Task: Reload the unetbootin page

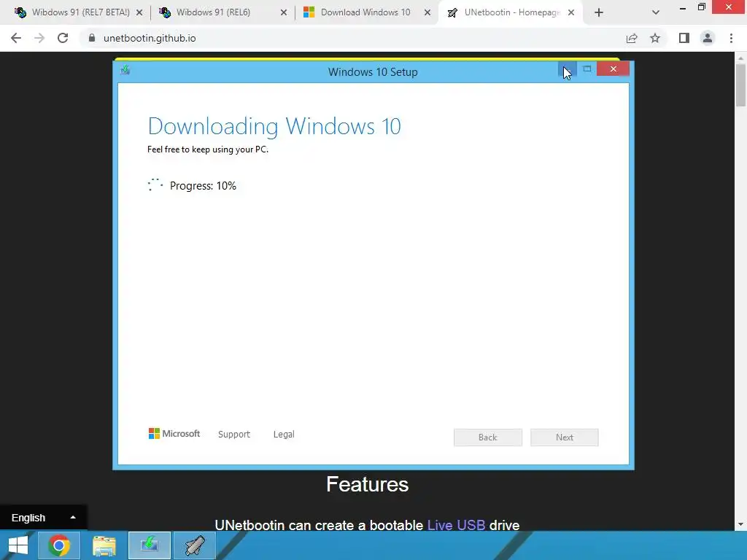Action: [x=63, y=38]
